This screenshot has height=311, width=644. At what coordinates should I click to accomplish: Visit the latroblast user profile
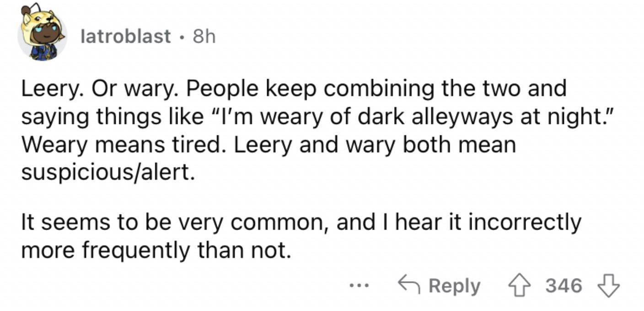pos(125,36)
